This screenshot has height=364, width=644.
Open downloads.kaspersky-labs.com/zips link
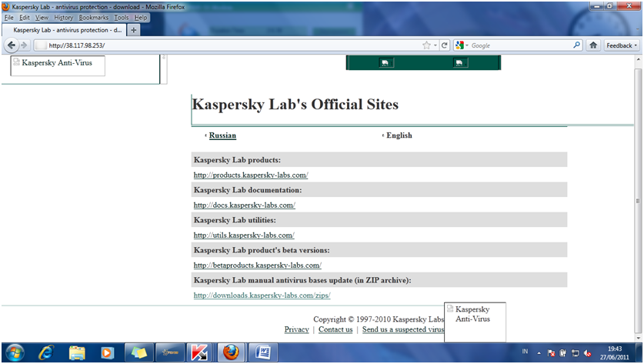[262, 295]
